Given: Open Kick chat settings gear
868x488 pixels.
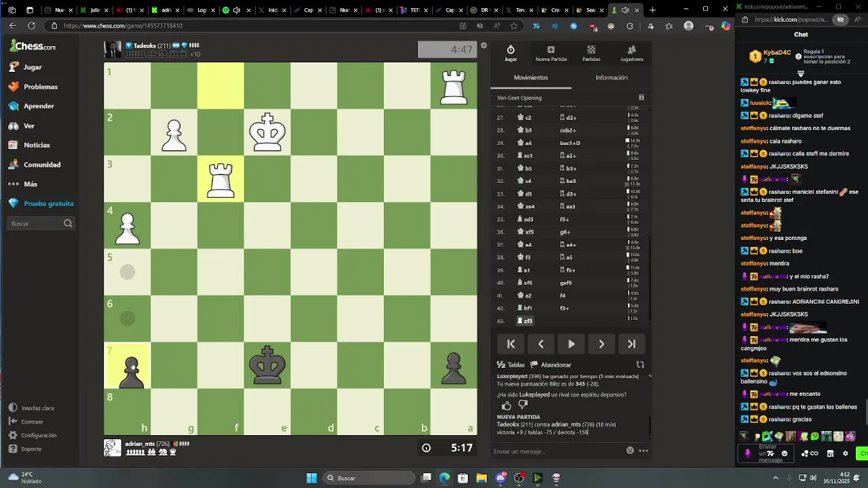Looking at the screenshot, I should 845,453.
